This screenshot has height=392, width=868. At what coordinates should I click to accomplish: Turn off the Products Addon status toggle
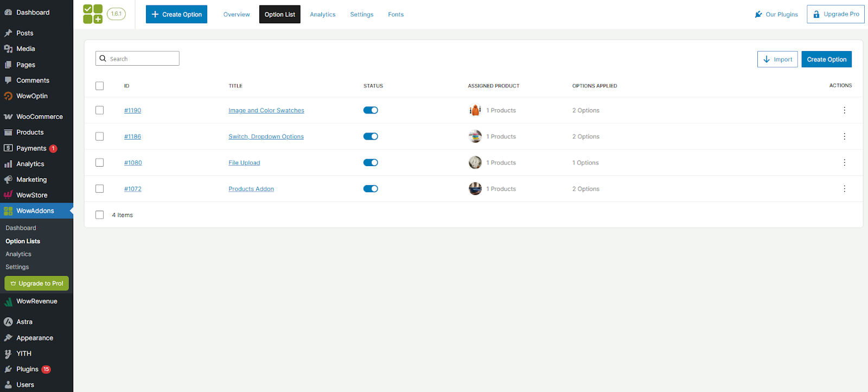[371, 188]
